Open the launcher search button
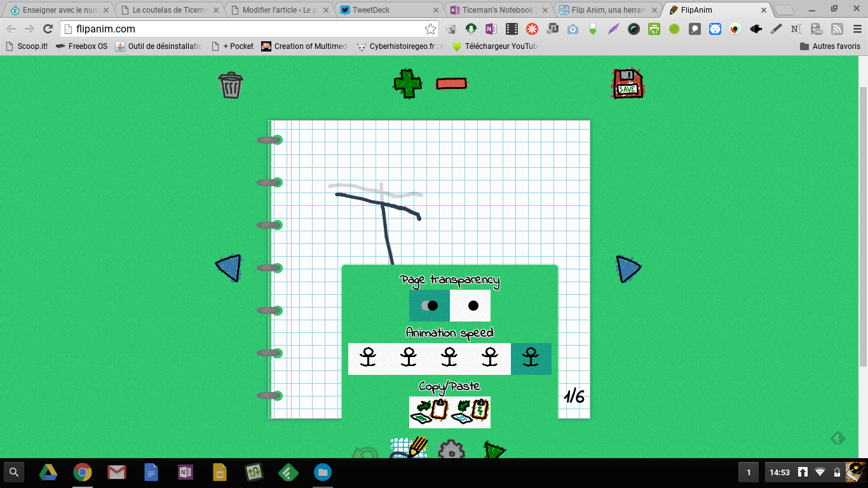This screenshot has width=868, height=488. tap(14, 472)
